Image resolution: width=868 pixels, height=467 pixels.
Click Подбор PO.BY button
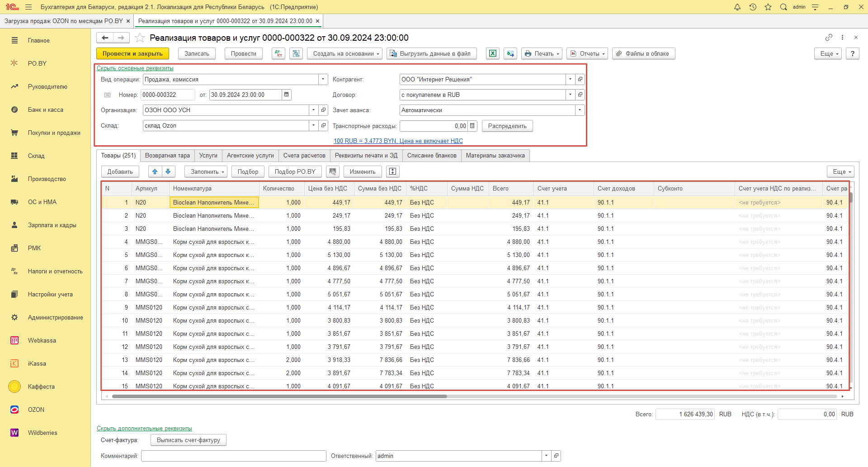pyautogui.click(x=295, y=172)
